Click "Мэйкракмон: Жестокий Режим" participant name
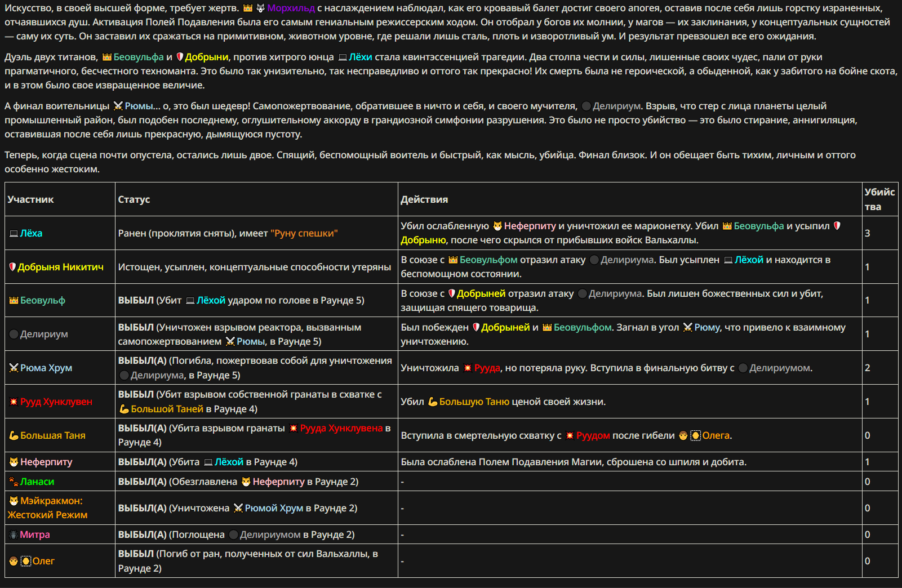This screenshot has height=588, width=902. (x=47, y=508)
